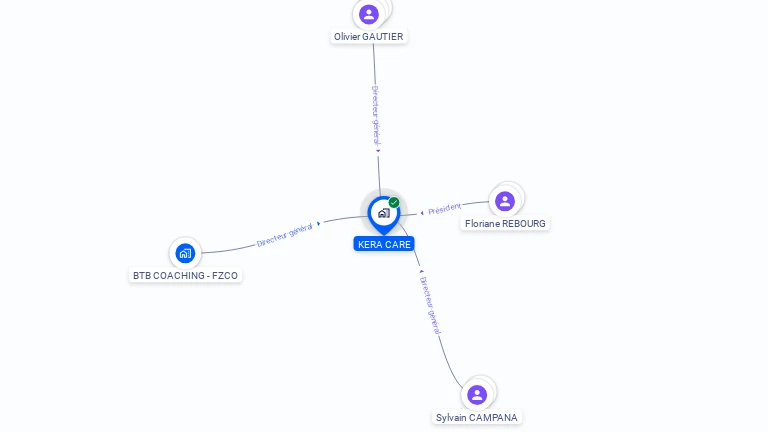Click Sylvain CAMPANA's person icon
Screen dimensions: 768x432
477,395
